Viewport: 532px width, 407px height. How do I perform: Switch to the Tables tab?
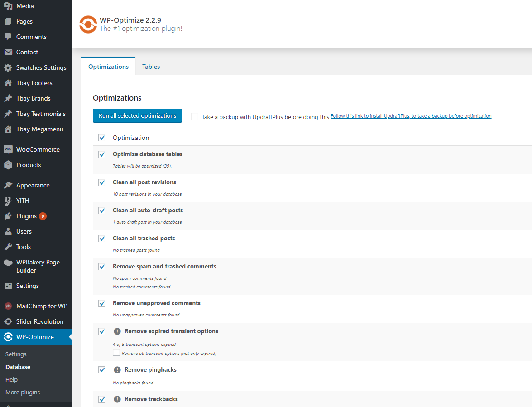click(151, 67)
